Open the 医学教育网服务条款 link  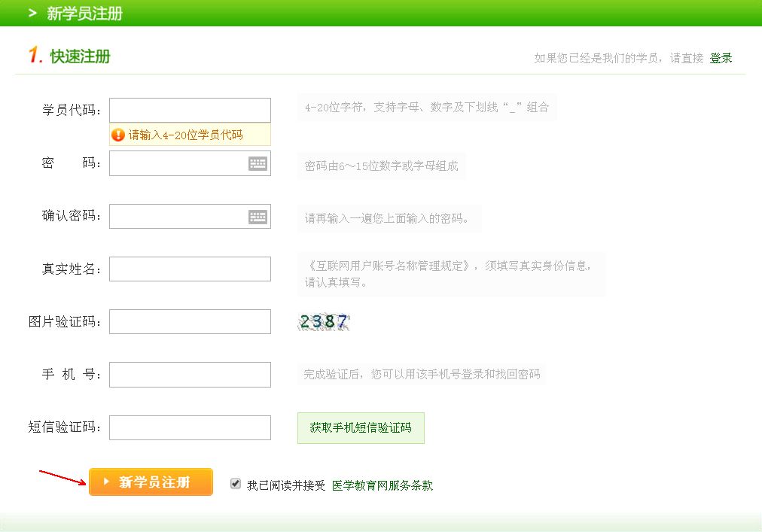383,485
